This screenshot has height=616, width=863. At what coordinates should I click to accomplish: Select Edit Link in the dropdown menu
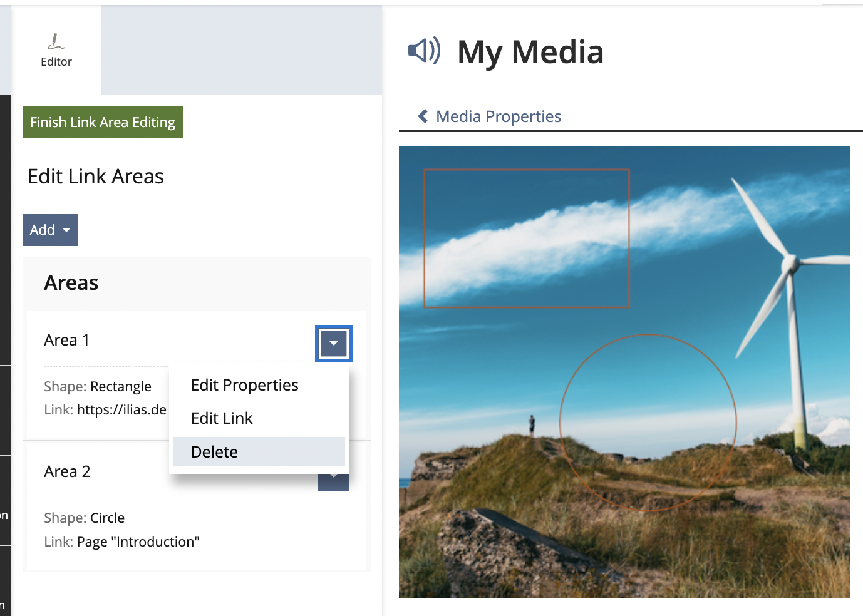point(222,418)
